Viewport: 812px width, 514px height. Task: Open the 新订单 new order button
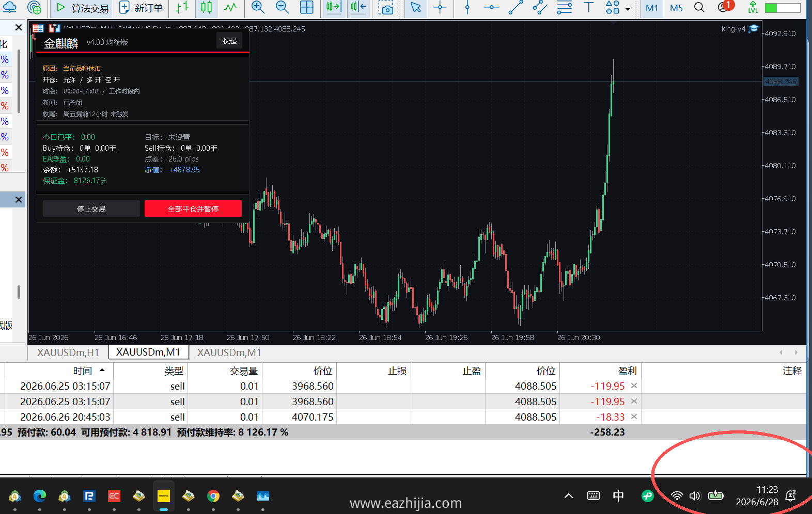pos(140,8)
